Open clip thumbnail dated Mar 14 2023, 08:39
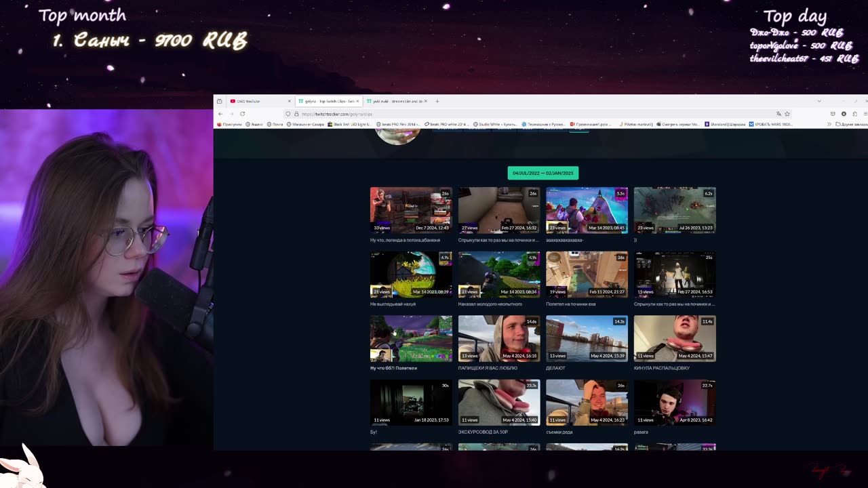Viewport: 868px width, 488px height. tap(411, 274)
